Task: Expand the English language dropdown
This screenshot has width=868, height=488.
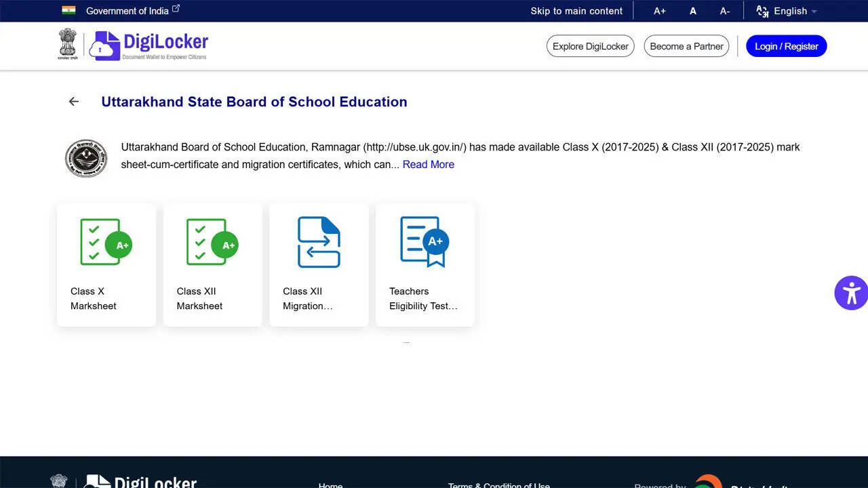Action: (787, 11)
